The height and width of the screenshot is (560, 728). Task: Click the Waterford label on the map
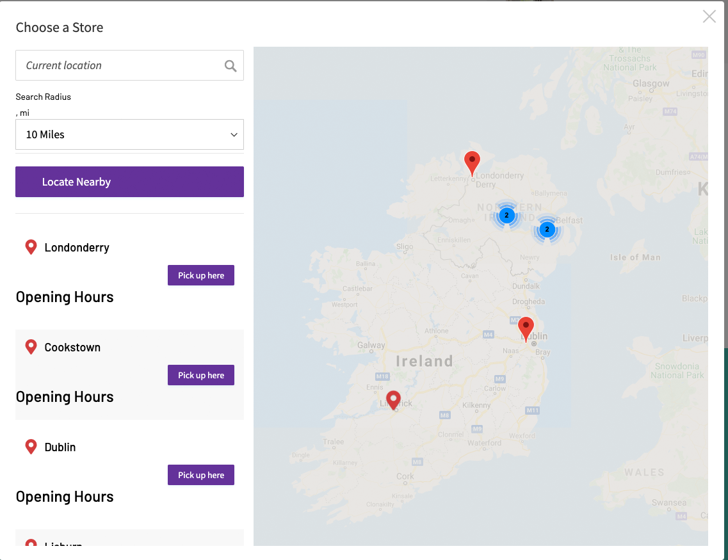(484, 443)
